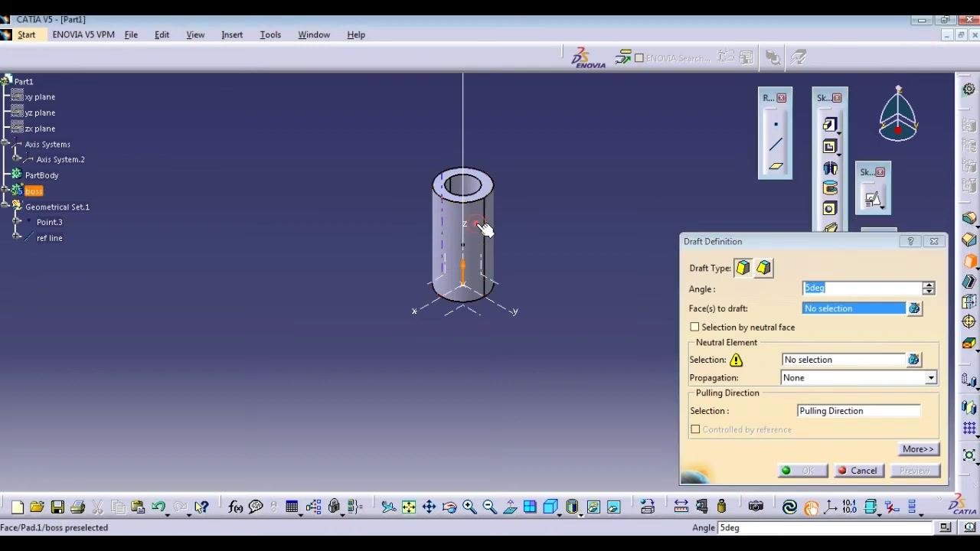The image size is (980, 551).
Task: Save the document with floppy icon
Action: coord(57,507)
